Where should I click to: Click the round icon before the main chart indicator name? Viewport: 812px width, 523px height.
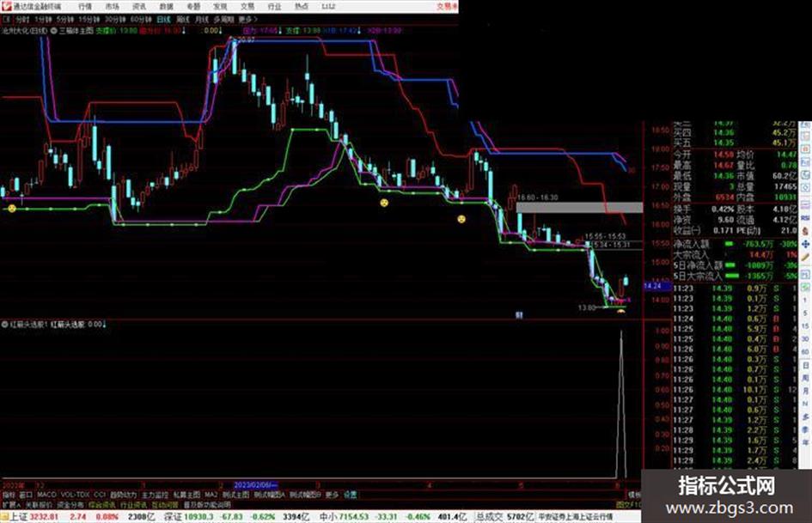tap(53, 31)
